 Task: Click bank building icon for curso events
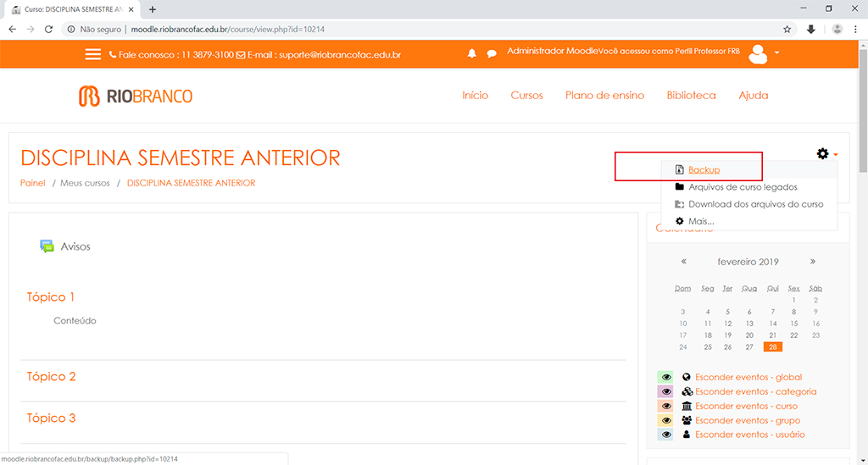pos(687,406)
